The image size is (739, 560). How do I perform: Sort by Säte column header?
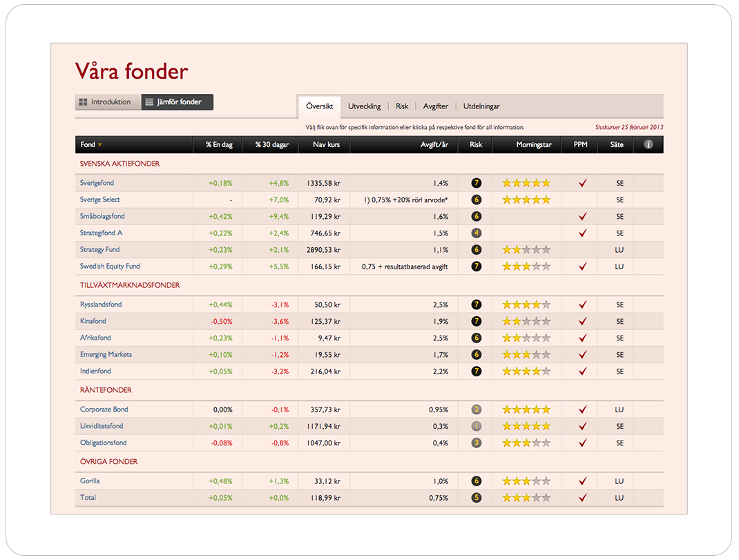click(x=617, y=144)
